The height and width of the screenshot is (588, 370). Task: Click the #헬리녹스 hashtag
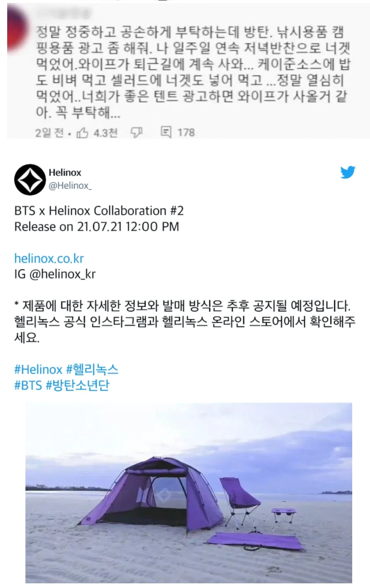coord(92,370)
